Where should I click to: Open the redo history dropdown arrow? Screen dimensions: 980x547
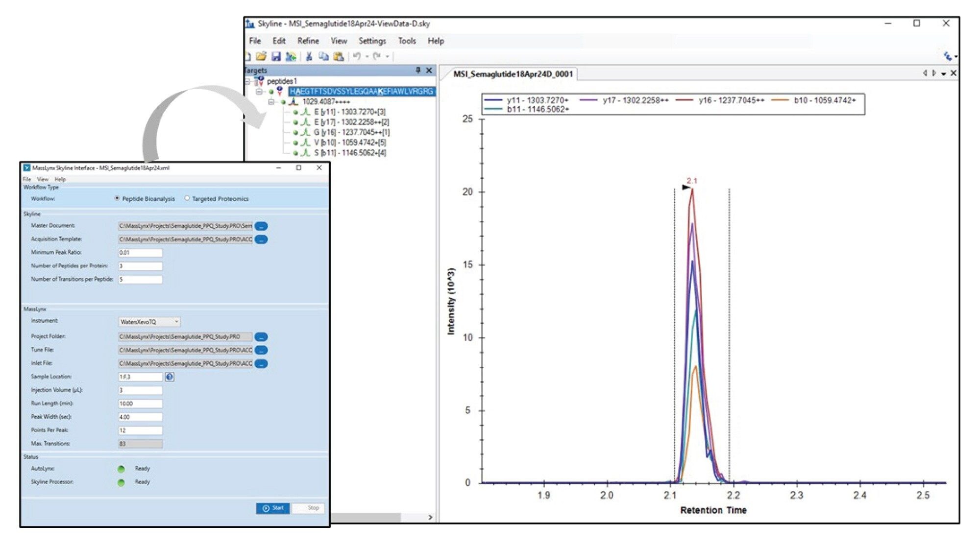tap(387, 57)
